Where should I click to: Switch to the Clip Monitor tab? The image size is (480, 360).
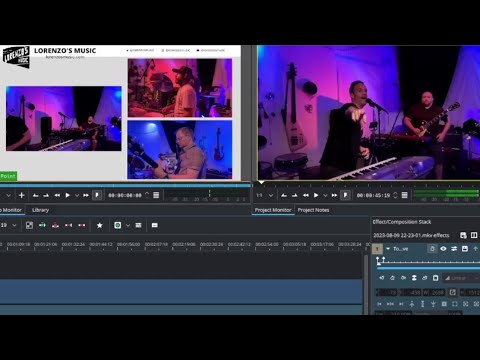coord(12,210)
